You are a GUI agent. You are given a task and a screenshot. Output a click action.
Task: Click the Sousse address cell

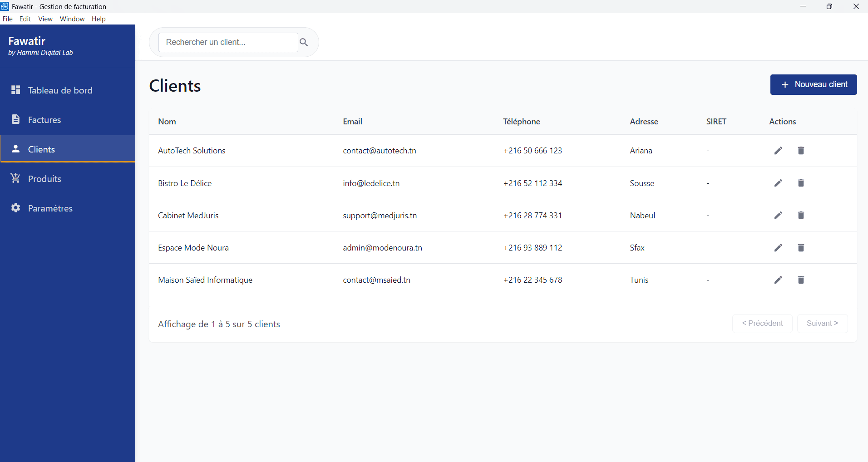point(642,183)
